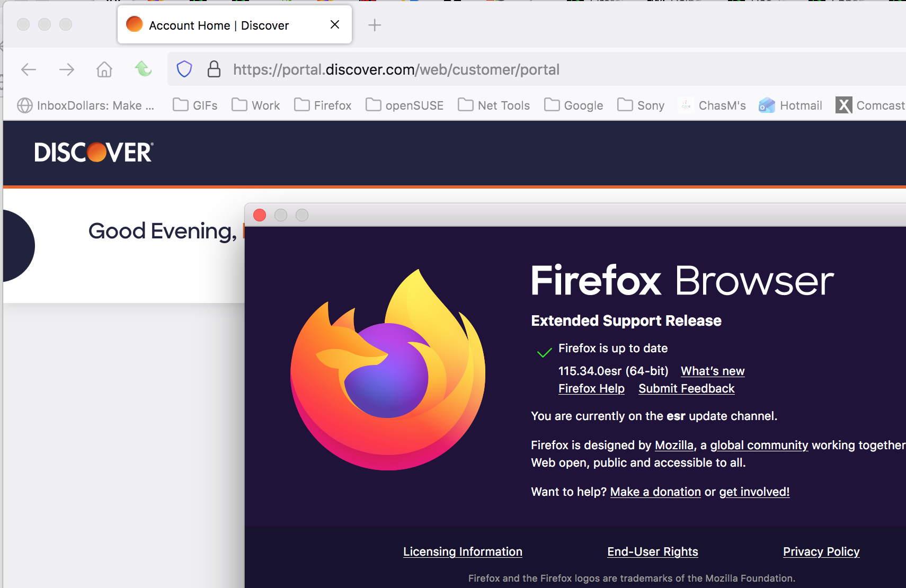This screenshot has width=906, height=588.
Task: Focus the portal.discover.com address bar
Action: click(x=537, y=69)
